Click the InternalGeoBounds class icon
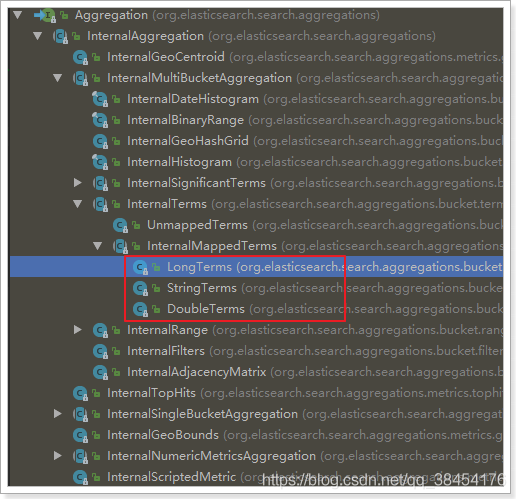The image size is (516, 499). coord(80,435)
